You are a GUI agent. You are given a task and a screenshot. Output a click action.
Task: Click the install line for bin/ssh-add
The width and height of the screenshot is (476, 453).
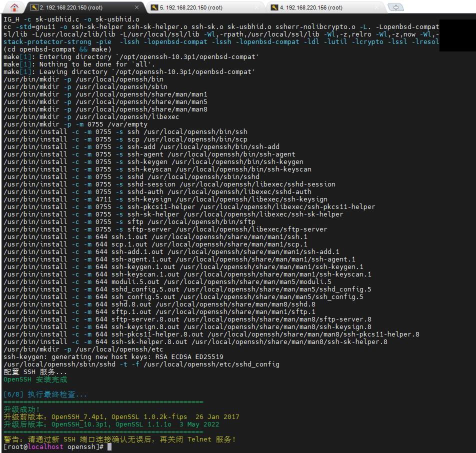coord(141,146)
